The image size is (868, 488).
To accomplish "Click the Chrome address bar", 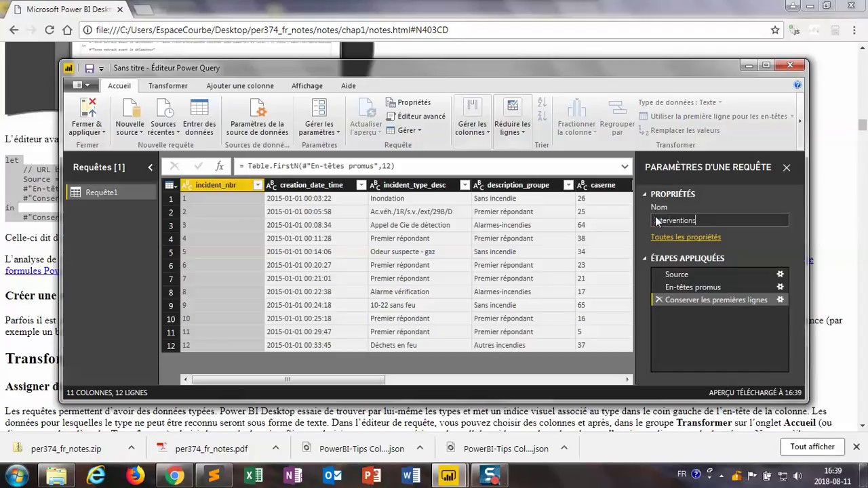I will click(x=427, y=30).
